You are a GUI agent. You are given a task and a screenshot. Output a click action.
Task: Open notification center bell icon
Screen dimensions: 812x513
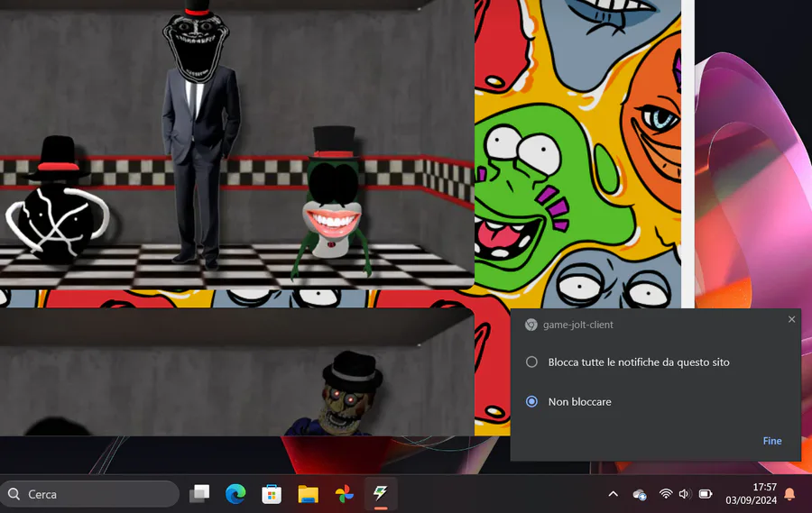click(789, 493)
